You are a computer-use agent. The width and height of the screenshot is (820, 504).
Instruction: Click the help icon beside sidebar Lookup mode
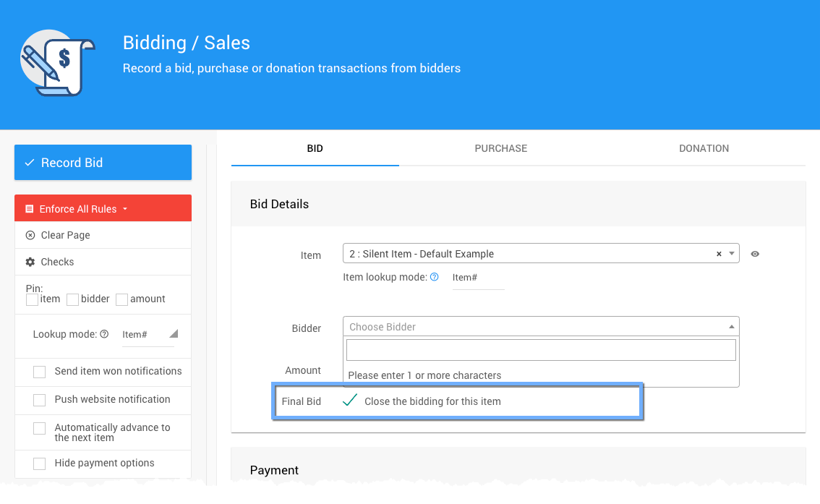104,334
